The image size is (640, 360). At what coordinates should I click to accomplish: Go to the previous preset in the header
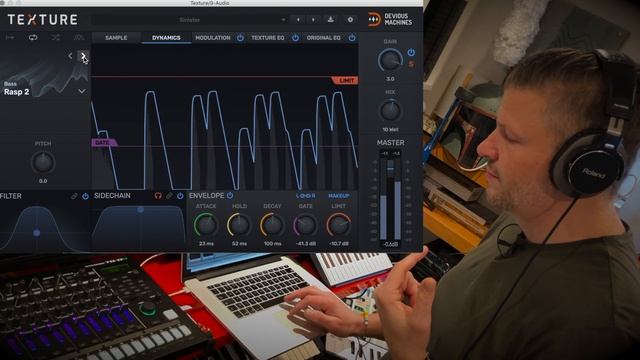[x=298, y=20]
